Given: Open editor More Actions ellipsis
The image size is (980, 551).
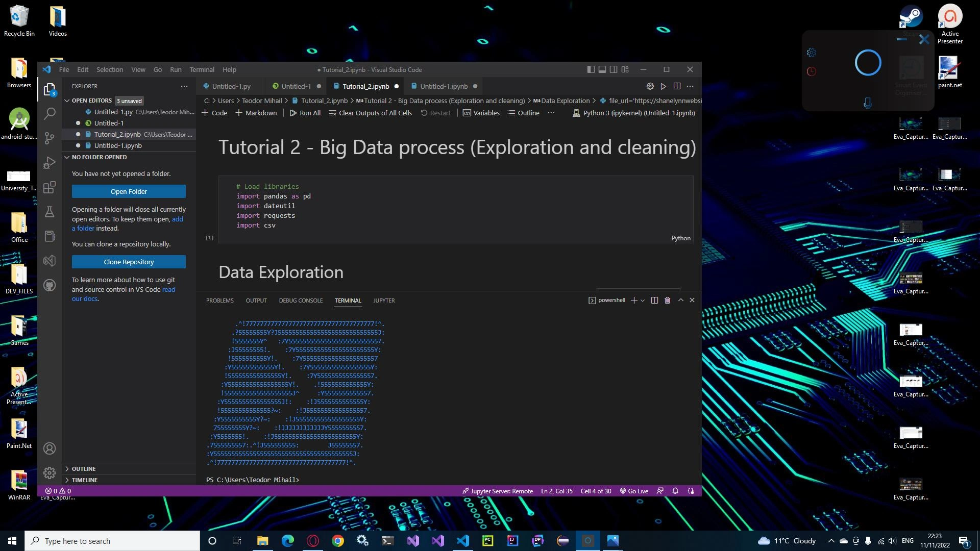Looking at the screenshot, I should click(690, 86).
